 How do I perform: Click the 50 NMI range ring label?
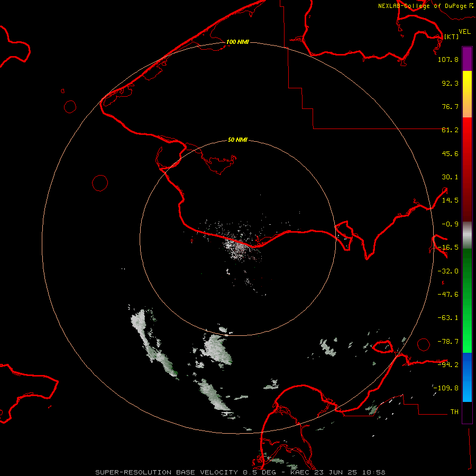pyautogui.click(x=237, y=140)
